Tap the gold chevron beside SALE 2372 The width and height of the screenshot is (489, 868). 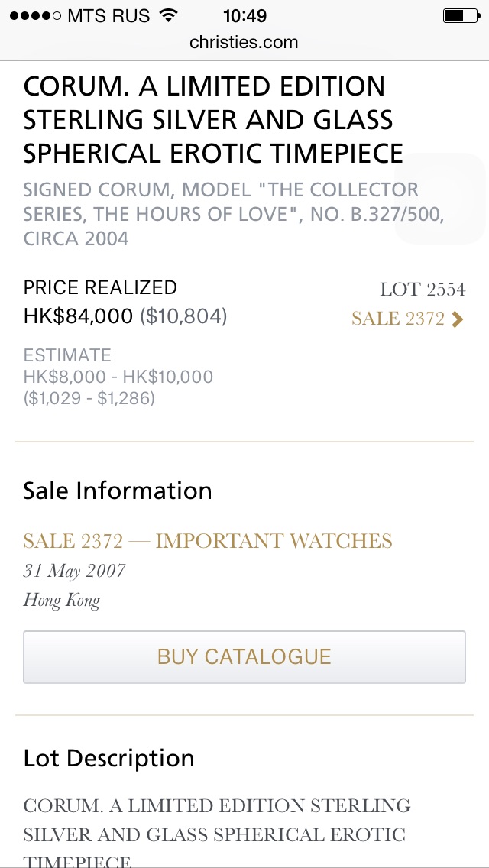458,319
